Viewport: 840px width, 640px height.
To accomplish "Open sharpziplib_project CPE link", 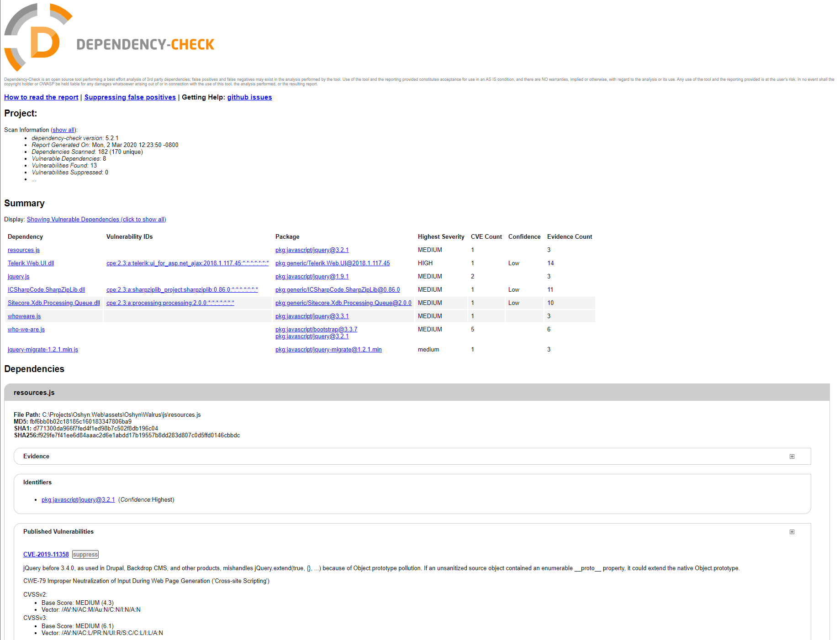I will click(x=182, y=290).
